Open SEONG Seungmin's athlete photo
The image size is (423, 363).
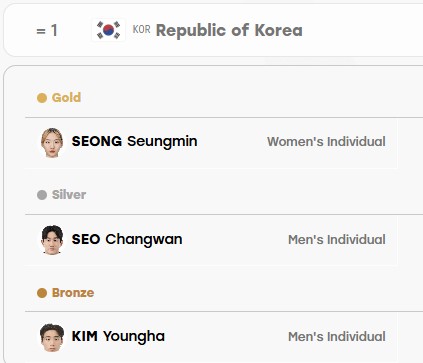click(52, 142)
